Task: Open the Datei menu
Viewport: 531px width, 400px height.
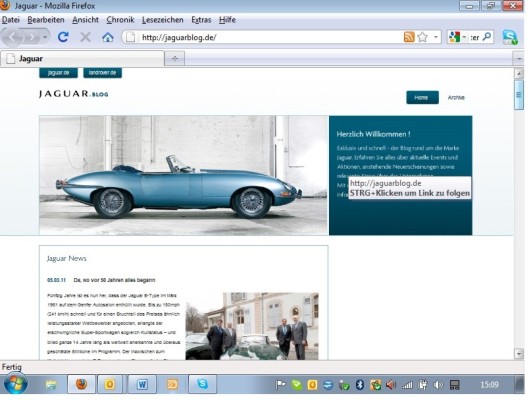Action: (x=10, y=20)
